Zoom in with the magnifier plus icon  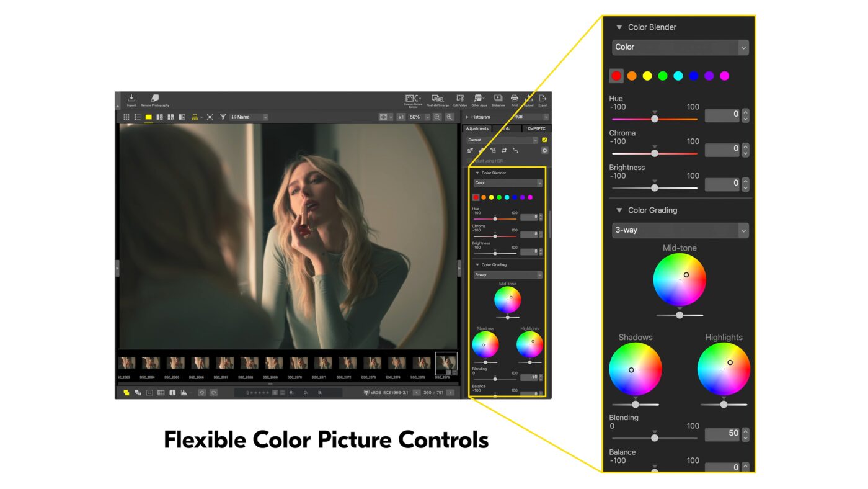pyautogui.click(x=449, y=117)
